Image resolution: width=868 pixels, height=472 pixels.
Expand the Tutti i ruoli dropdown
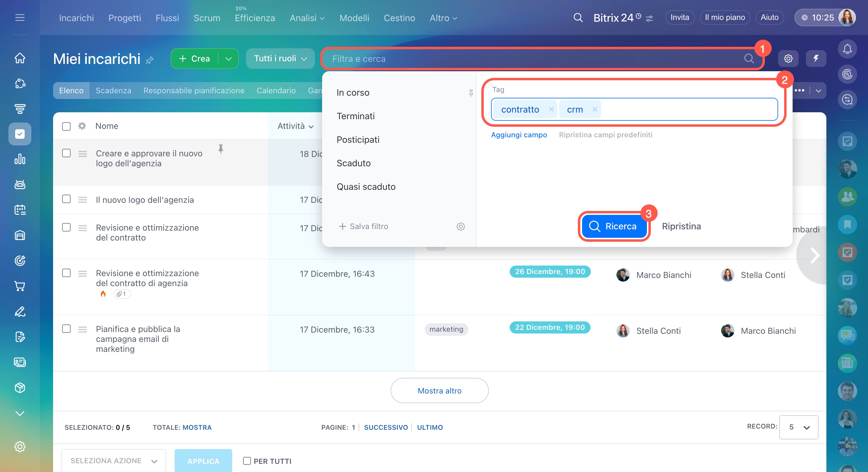tap(280, 58)
